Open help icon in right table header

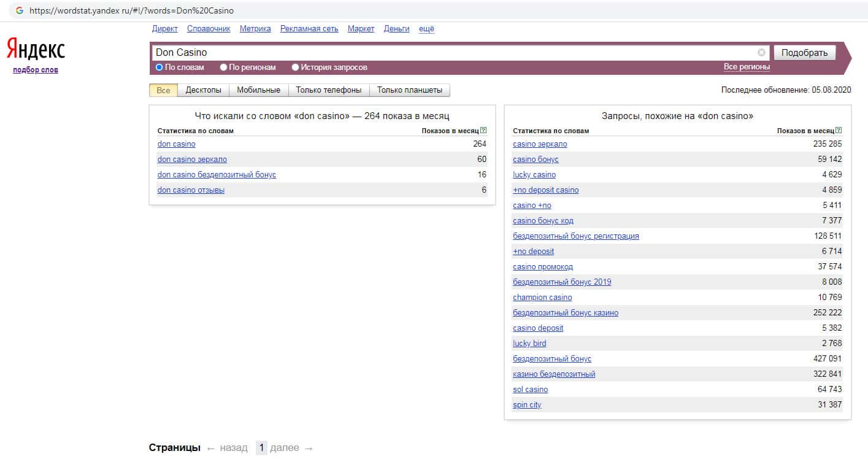tap(839, 130)
